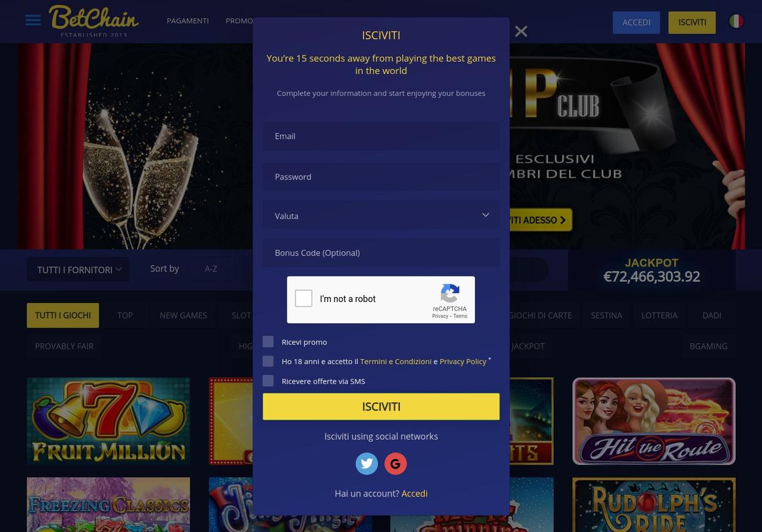Click the yellow Isciviti submit button

[381, 406]
